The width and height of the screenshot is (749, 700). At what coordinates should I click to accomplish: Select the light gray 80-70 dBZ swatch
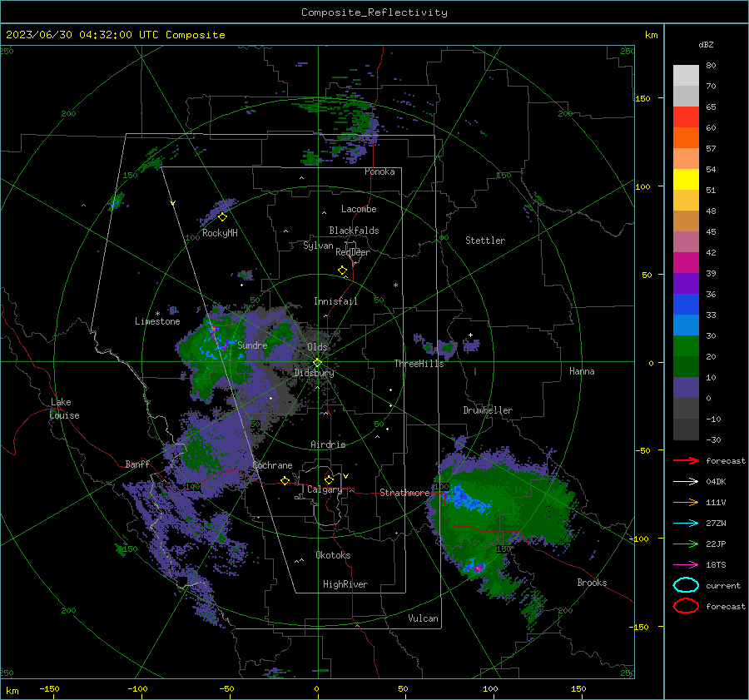(686, 75)
